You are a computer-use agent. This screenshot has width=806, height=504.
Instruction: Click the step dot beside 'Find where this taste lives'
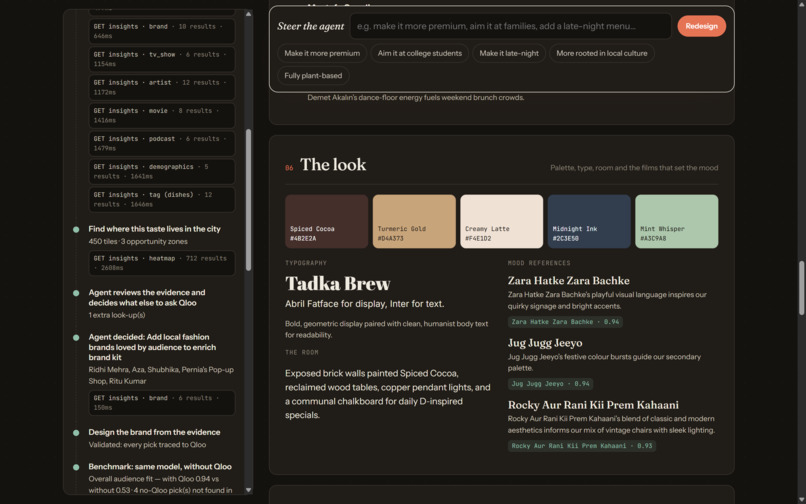click(x=76, y=229)
